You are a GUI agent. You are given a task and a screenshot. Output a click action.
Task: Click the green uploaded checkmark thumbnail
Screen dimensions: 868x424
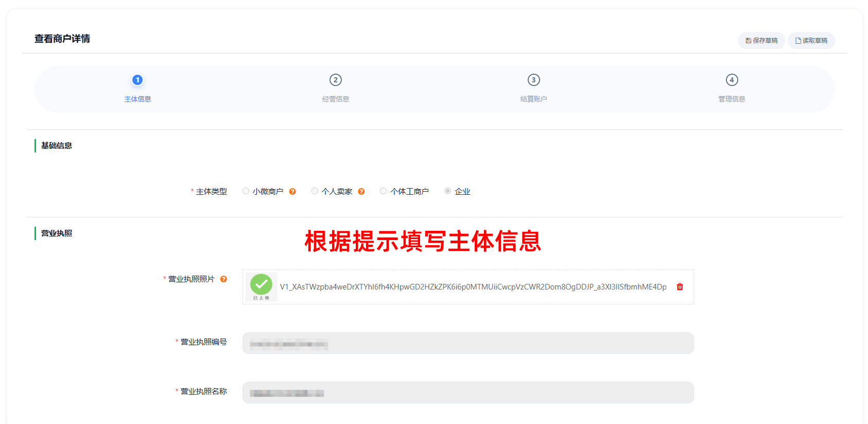tap(262, 287)
